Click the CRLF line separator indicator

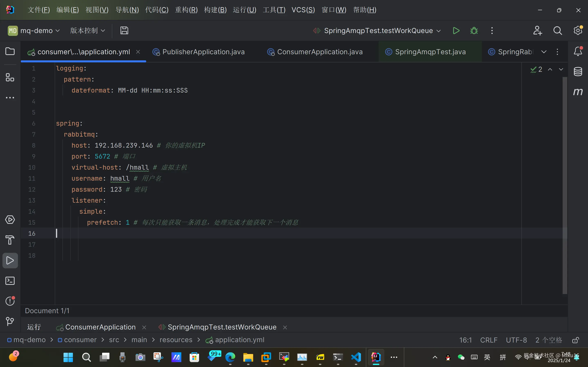click(x=489, y=340)
